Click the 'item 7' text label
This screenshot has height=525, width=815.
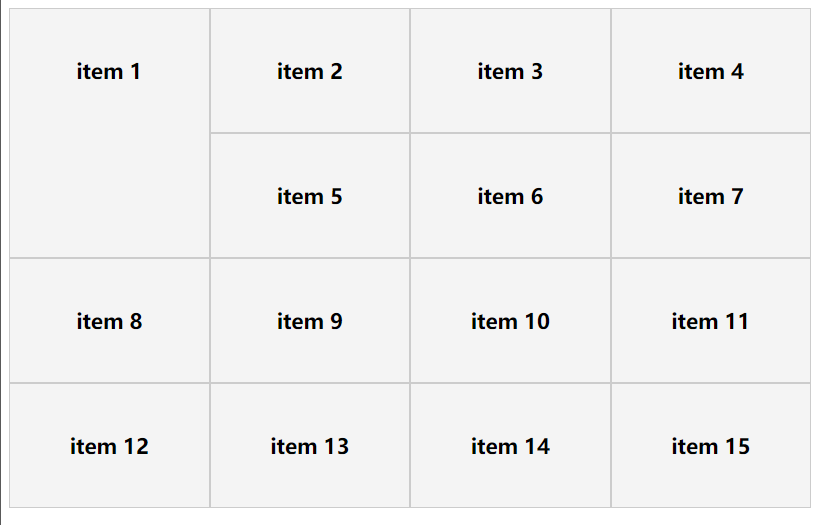[x=710, y=196]
